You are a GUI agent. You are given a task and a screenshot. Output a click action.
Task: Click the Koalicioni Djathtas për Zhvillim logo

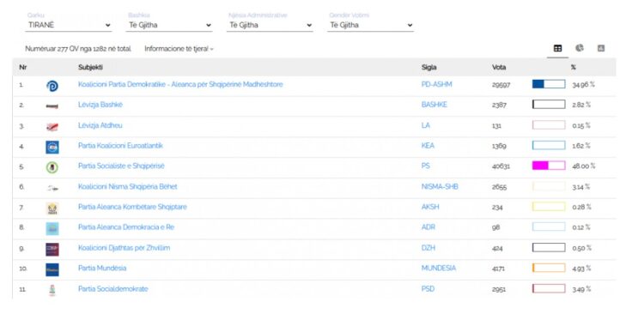point(52,249)
